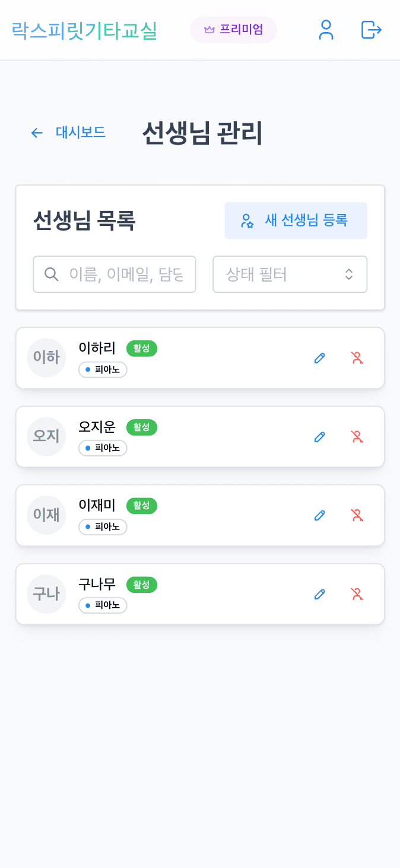
Task: Open the 상태 필터 dropdown
Action: 290,274
